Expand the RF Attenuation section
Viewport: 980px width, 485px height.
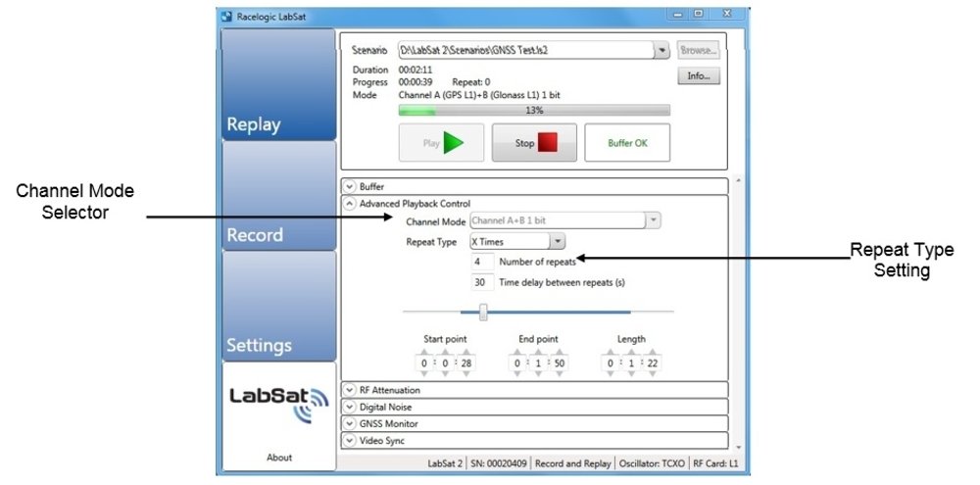349,390
